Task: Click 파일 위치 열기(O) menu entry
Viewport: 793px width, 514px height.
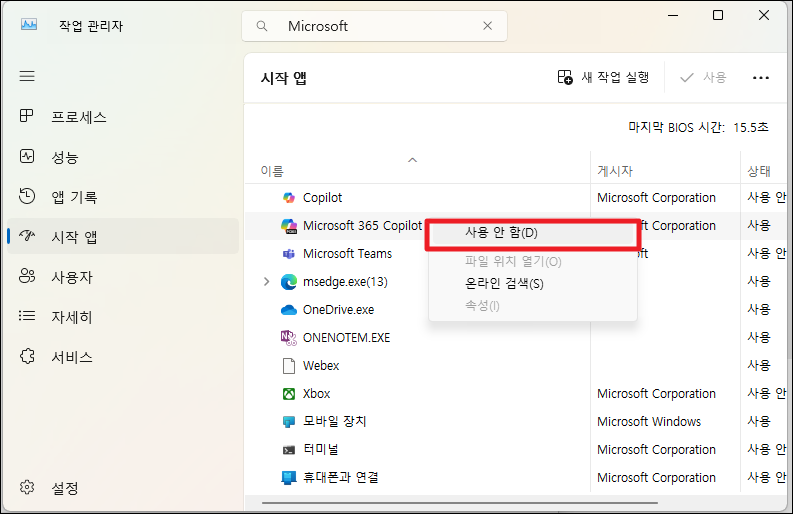Action: point(533,262)
